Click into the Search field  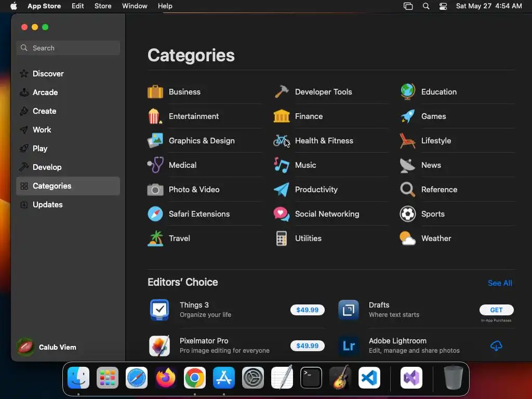pyautogui.click(x=68, y=48)
